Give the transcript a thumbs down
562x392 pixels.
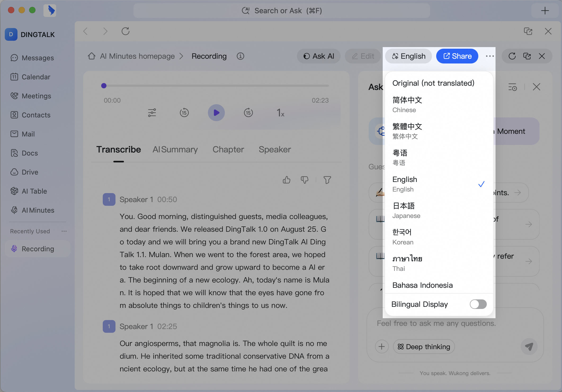pyautogui.click(x=305, y=180)
